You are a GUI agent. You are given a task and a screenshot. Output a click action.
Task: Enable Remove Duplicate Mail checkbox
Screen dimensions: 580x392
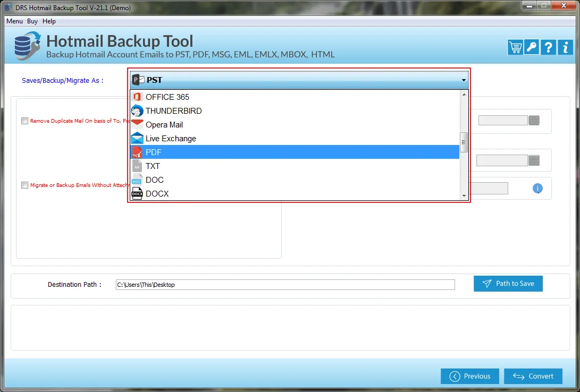[x=25, y=121]
